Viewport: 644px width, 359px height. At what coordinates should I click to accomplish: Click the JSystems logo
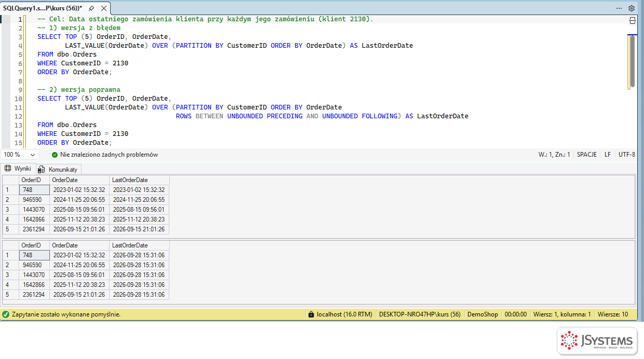597,341
